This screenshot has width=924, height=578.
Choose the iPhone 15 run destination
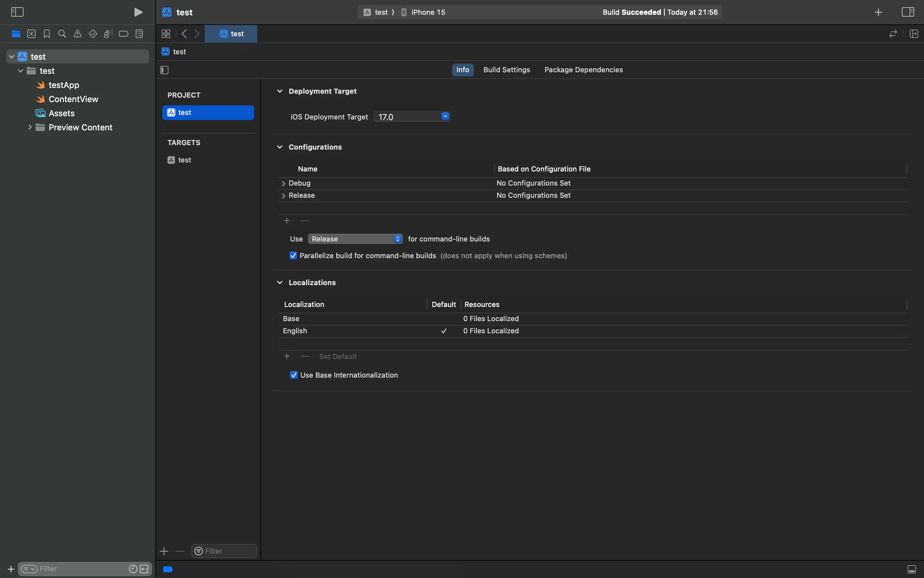[423, 12]
